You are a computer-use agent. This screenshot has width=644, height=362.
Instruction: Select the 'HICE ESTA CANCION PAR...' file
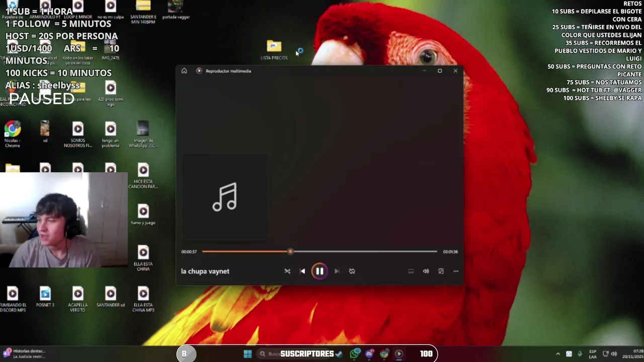[x=143, y=176]
